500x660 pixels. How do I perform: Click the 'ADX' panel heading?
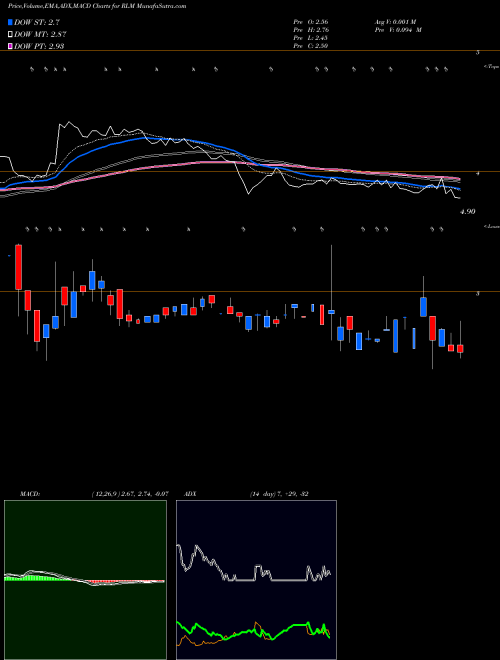point(190,494)
